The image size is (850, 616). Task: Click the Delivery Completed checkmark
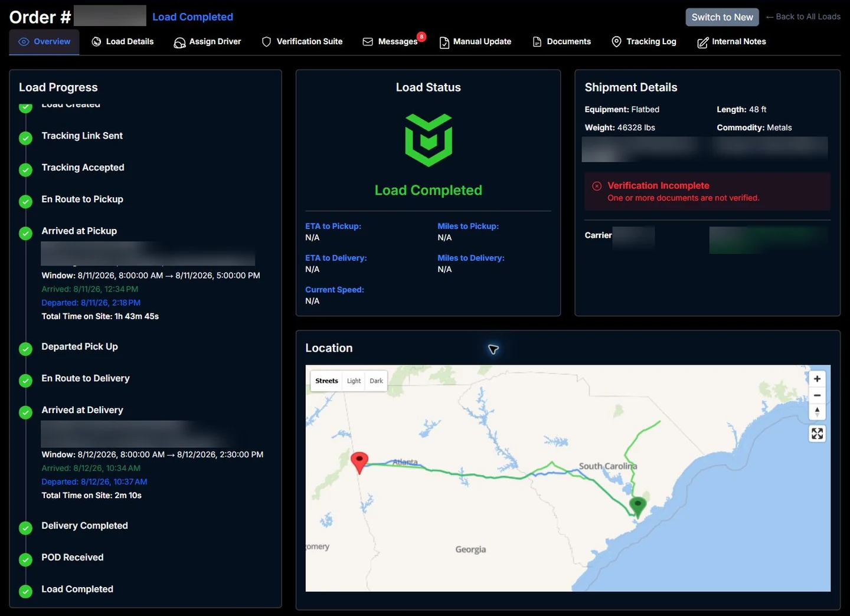pos(25,528)
